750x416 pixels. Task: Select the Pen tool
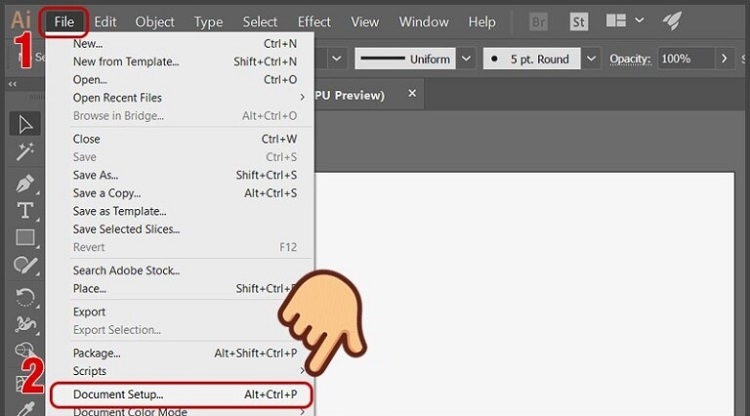pyautogui.click(x=25, y=184)
